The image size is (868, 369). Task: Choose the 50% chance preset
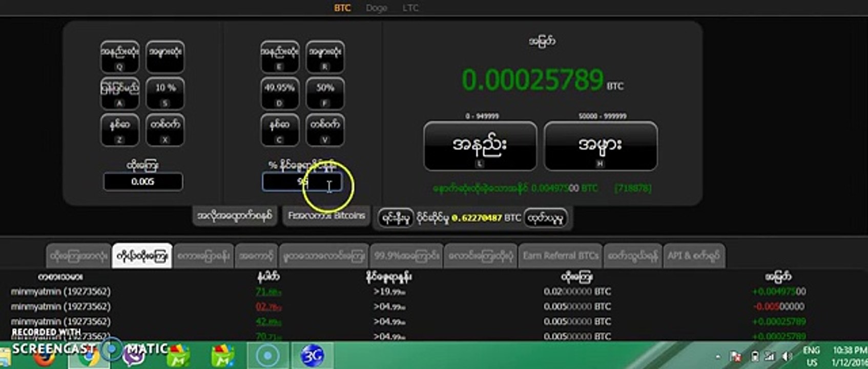(325, 93)
